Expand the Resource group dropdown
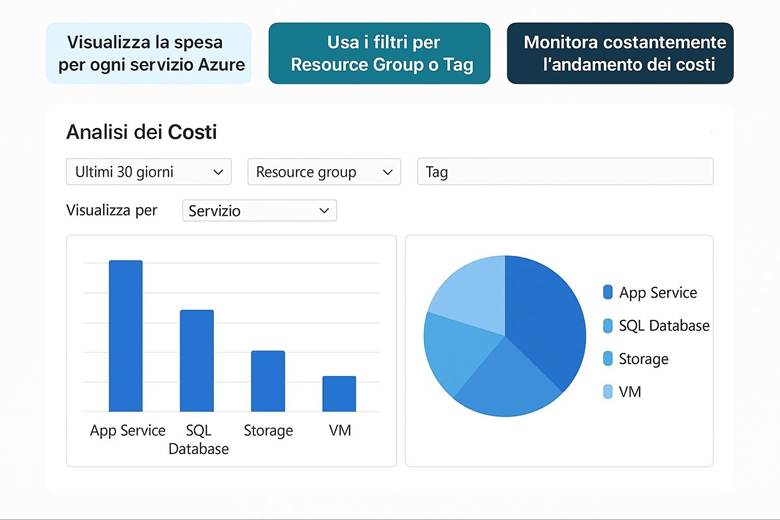Screen dimensions: 780x520 pos(324,172)
